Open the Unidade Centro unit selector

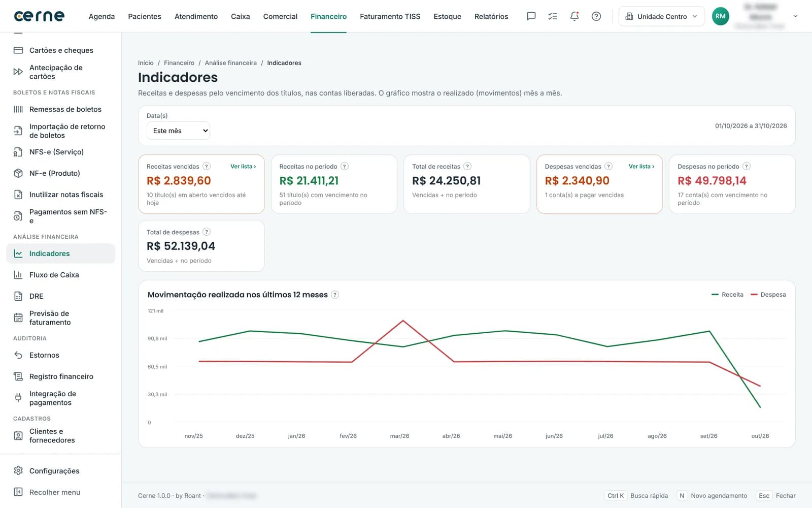click(661, 16)
